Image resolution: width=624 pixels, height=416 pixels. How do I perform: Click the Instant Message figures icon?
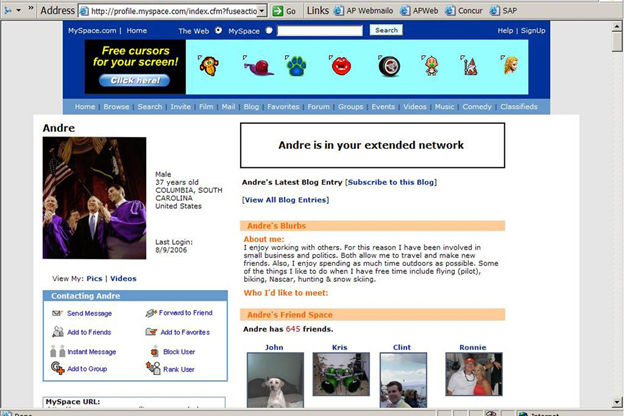(58, 351)
